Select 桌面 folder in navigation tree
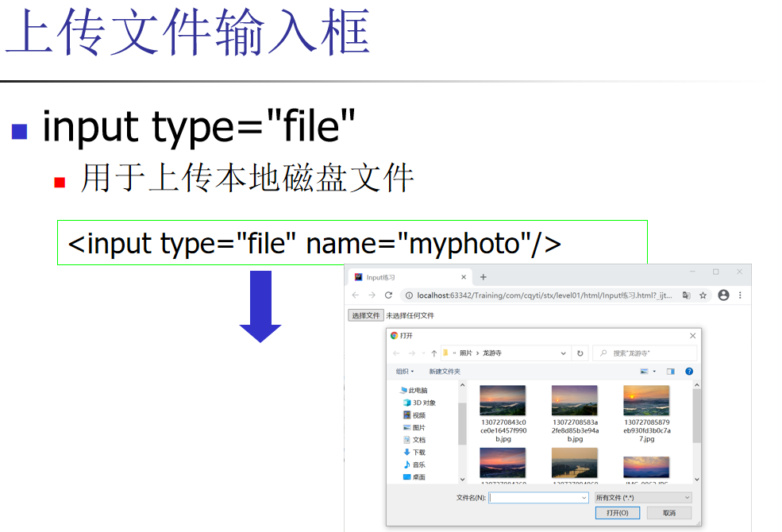This screenshot has width=782, height=532. click(x=414, y=476)
